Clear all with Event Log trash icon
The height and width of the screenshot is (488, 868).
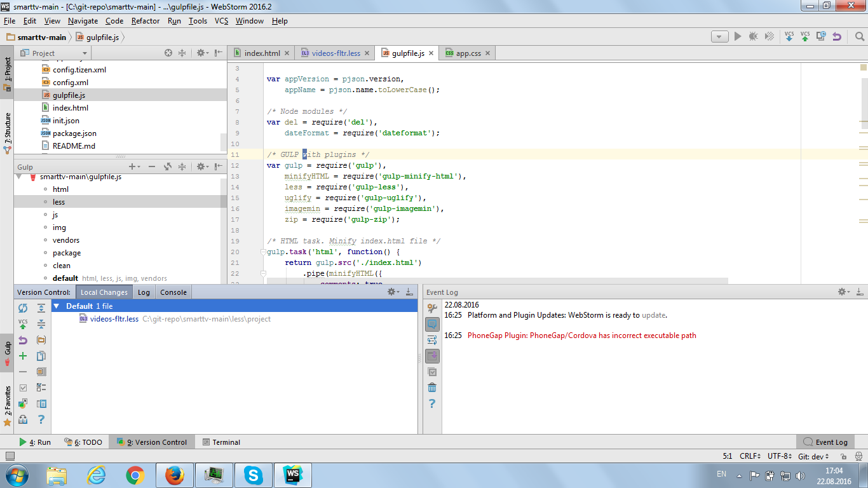[432, 388]
